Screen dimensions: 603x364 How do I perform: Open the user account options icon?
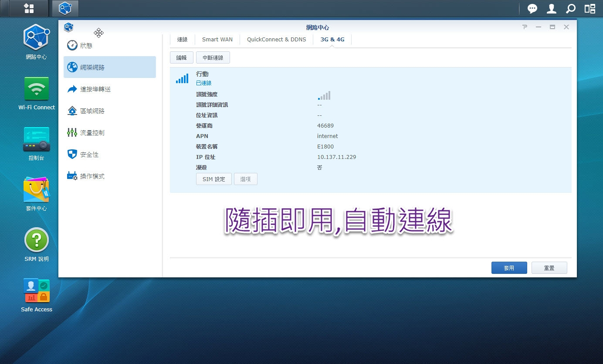pos(552,8)
